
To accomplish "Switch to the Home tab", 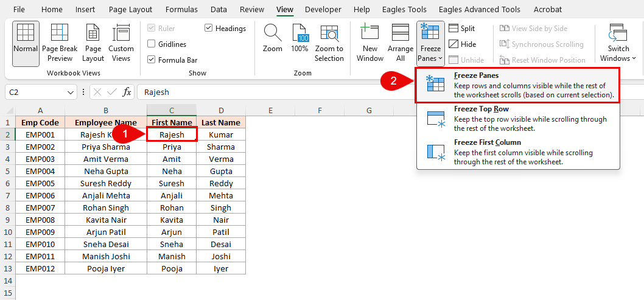I will pos(52,10).
